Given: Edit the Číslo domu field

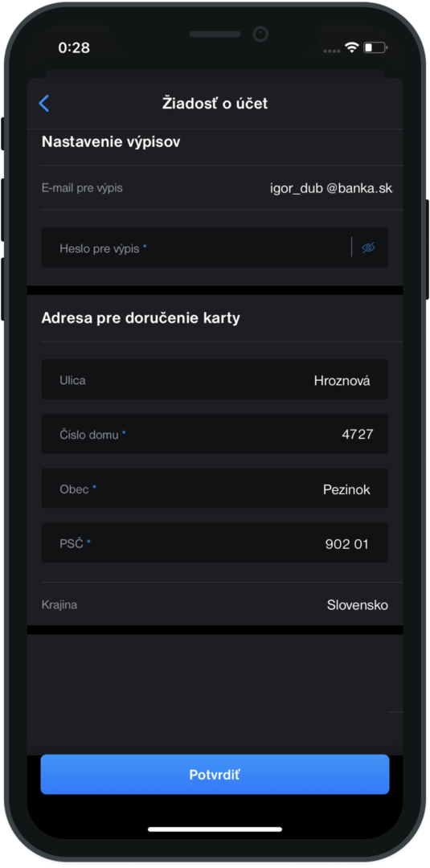Looking at the screenshot, I should tap(215, 434).
